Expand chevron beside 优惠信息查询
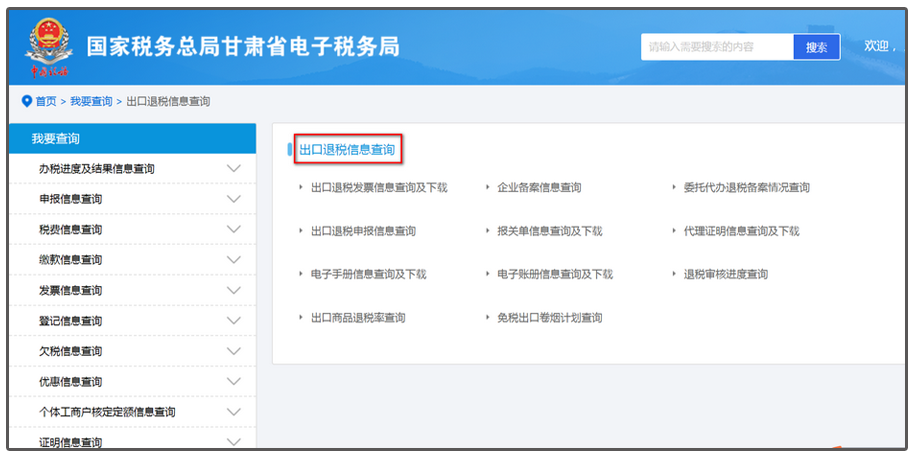This screenshot has height=457, width=916. pyautogui.click(x=234, y=381)
